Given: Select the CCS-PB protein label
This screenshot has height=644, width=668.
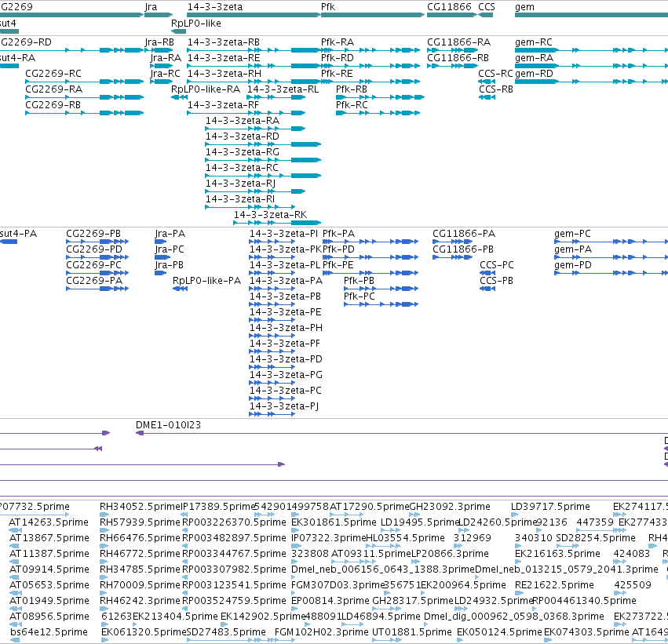Looking at the screenshot, I should 496,281.
